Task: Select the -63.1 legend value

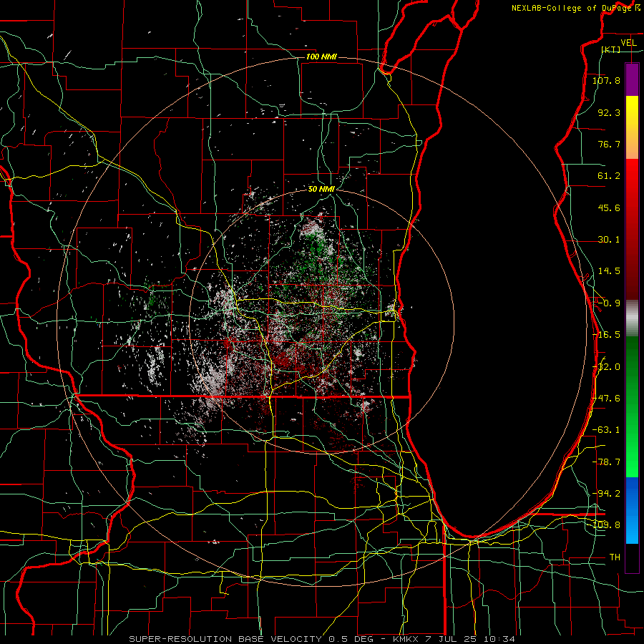Action: (x=606, y=430)
